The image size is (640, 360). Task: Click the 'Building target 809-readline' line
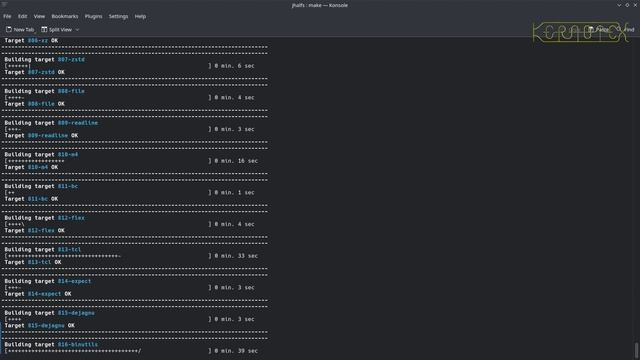tap(51, 122)
